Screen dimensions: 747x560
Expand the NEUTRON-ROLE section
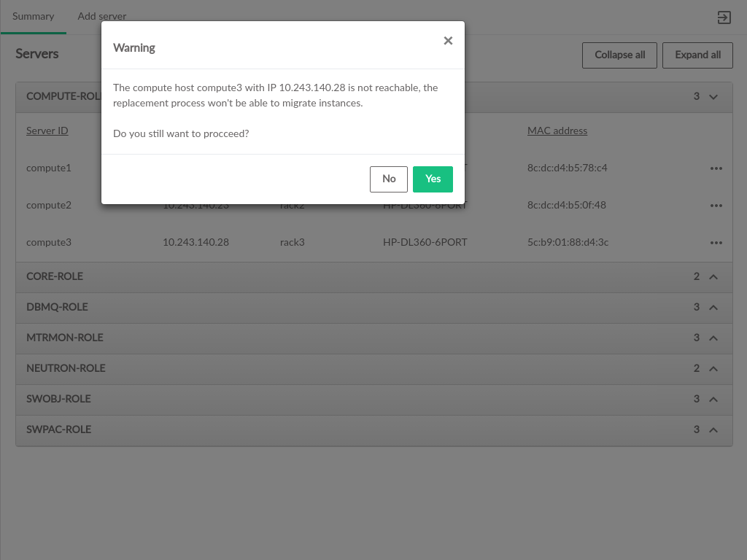click(713, 369)
